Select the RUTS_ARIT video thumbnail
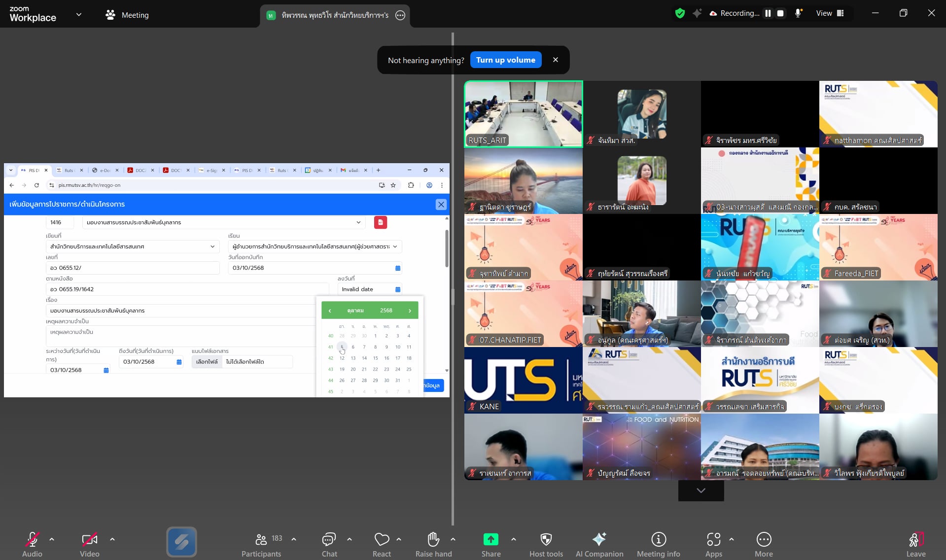Image resolution: width=946 pixels, height=560 pixels. tap(523, 114)
